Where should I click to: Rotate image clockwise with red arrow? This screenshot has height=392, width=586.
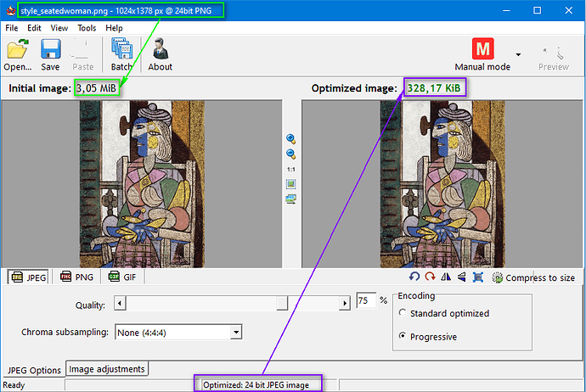point(430,277)
